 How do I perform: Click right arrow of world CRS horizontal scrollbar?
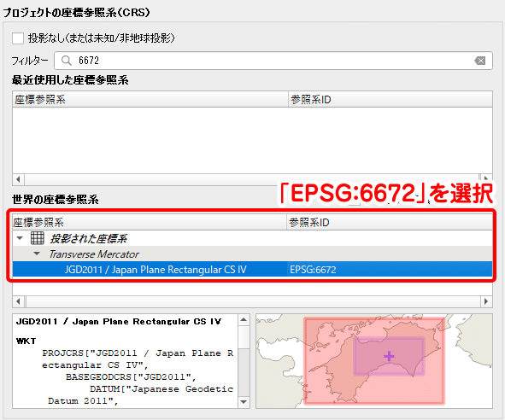point(486,301)
